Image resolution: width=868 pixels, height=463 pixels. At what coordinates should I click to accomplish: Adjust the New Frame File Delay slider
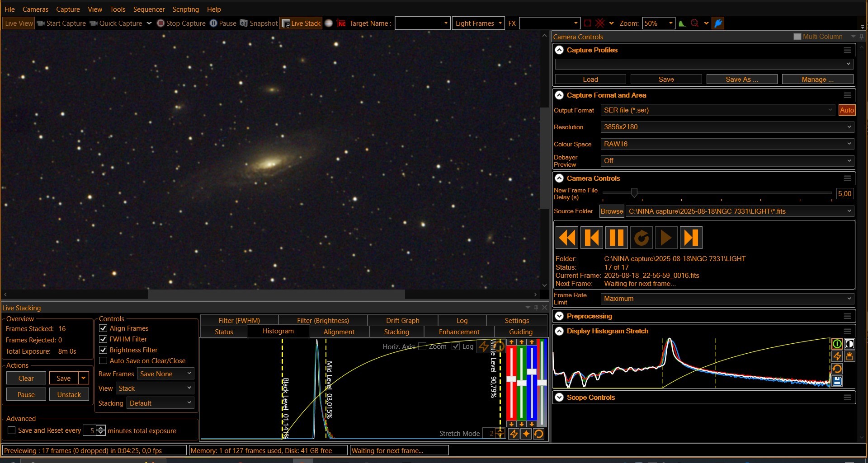pos(634,193)
